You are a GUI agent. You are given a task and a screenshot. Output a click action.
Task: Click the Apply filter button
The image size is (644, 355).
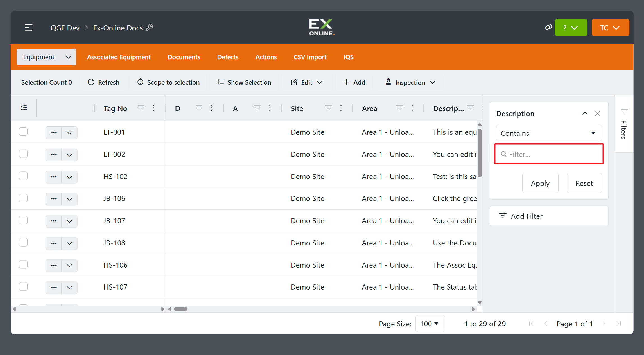[x=540, y=183]
